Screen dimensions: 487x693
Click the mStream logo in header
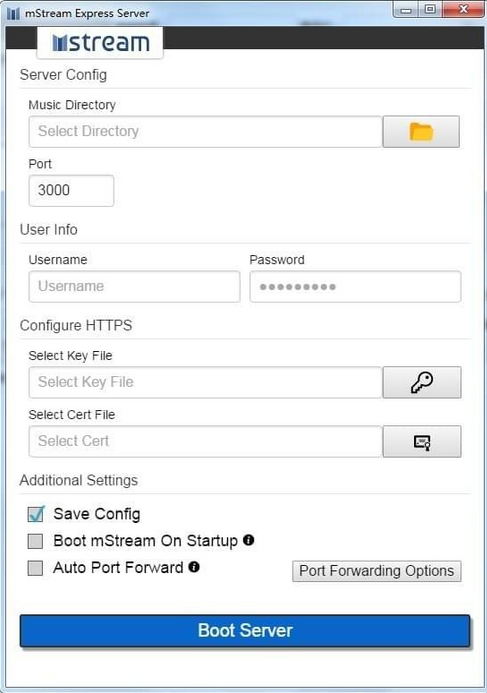(x=100, y=43)
